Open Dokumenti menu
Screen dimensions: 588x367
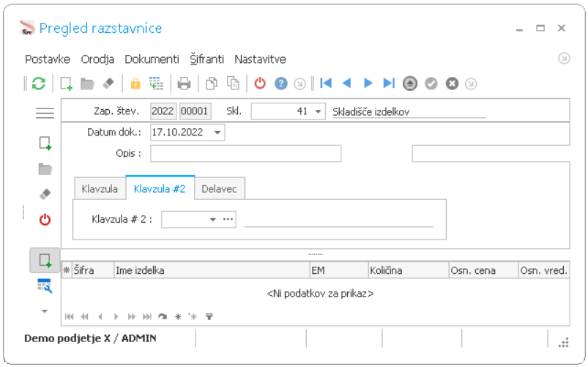[152, 59]
